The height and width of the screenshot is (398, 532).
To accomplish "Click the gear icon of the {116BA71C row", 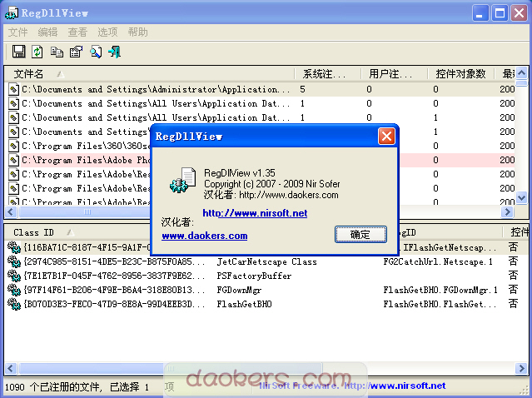I will point(14,247).
